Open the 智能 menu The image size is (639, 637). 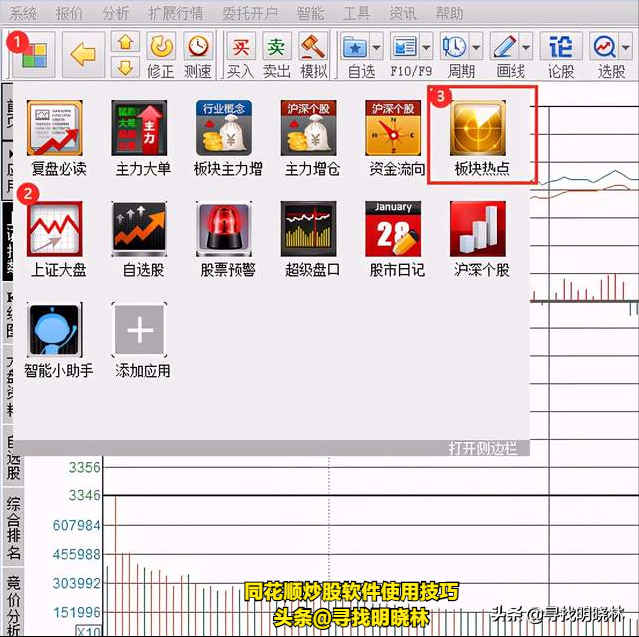tap(310, 13)
